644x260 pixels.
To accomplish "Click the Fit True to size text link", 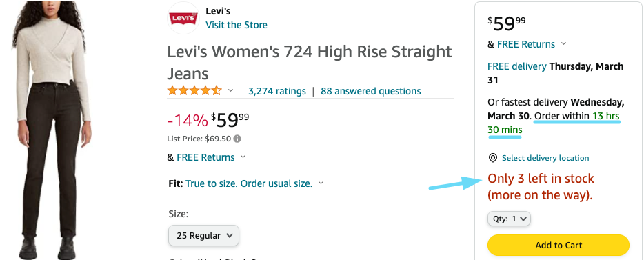I will click(x=249, y=183).
